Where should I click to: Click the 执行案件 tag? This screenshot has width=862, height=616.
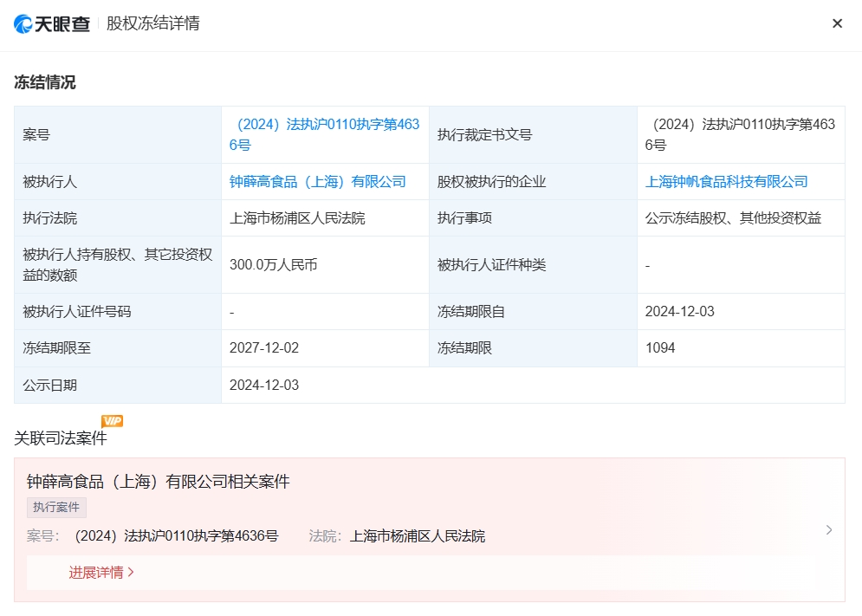56,507
